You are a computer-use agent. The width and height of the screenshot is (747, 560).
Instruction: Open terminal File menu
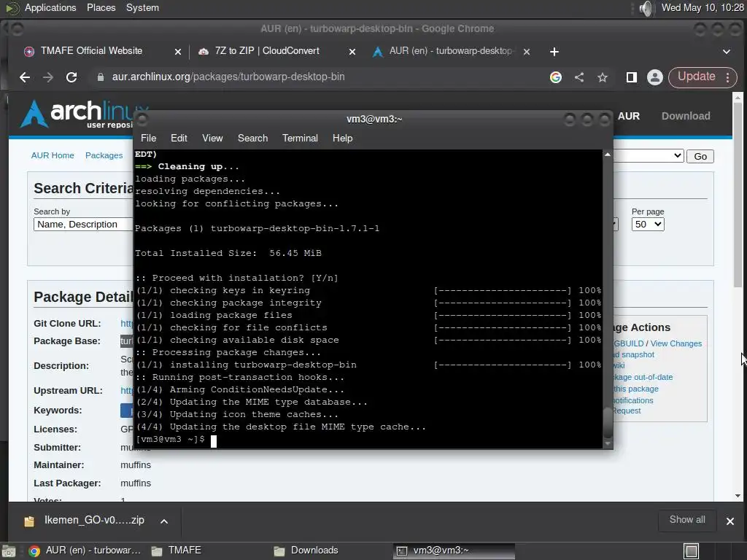pos(148,138)
